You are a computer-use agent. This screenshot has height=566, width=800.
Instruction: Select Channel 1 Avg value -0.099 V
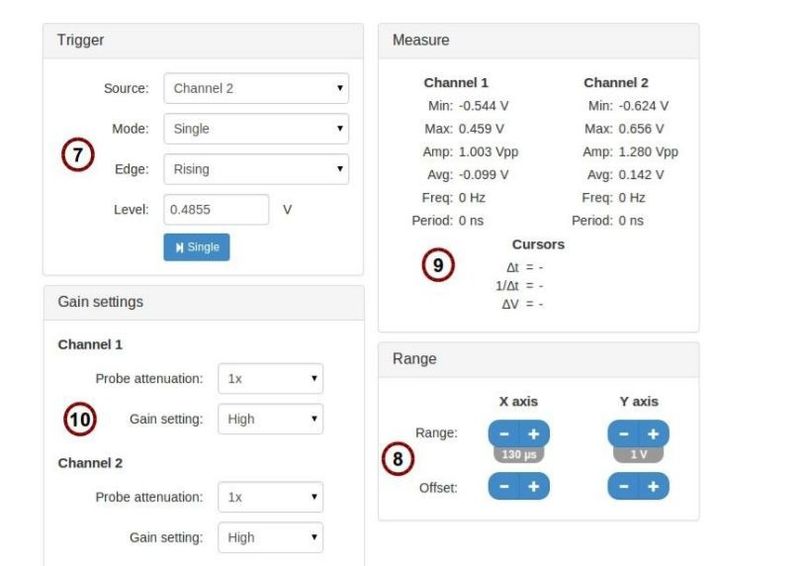[483, 175]
